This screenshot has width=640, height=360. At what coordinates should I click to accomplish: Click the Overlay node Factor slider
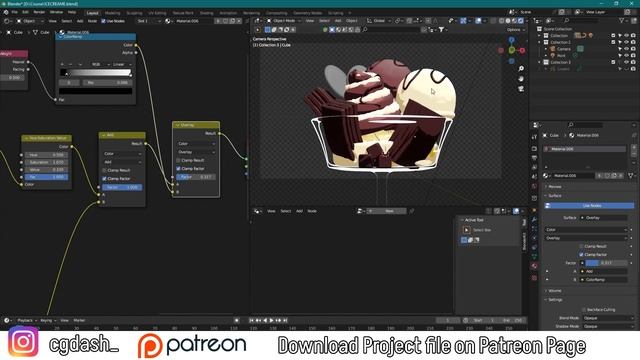pos(196,177)
